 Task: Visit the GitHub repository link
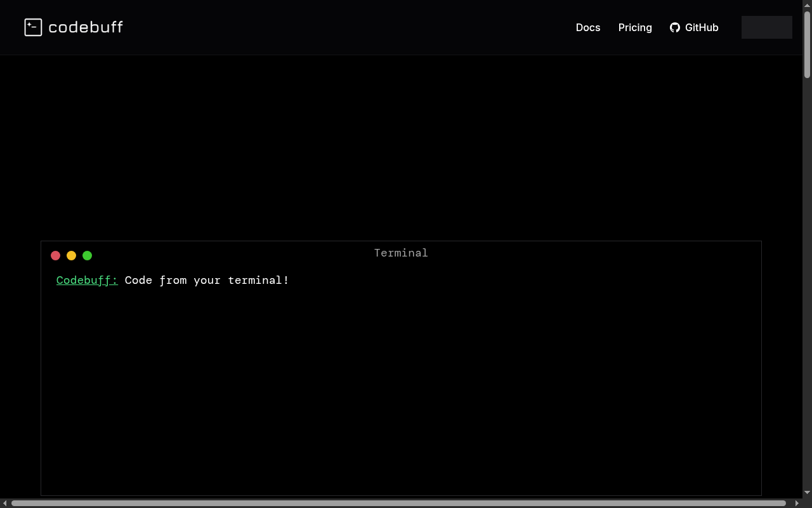(694, 27)
